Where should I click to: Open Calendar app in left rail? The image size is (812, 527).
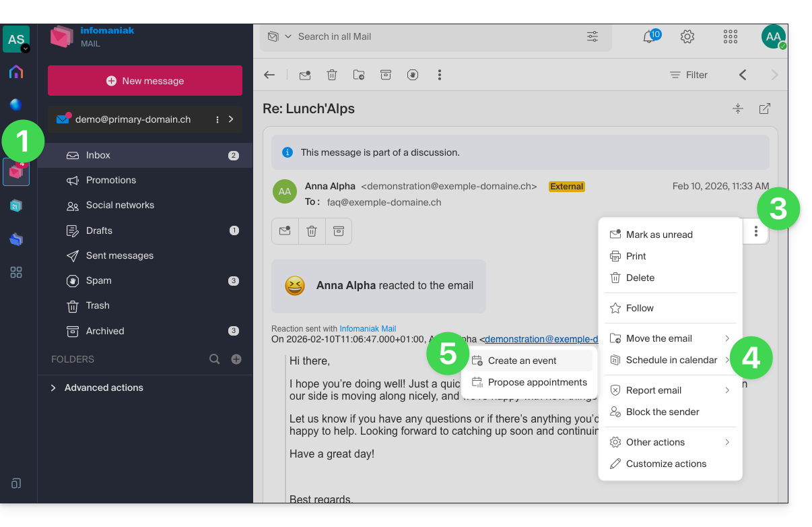click(16, 206)
